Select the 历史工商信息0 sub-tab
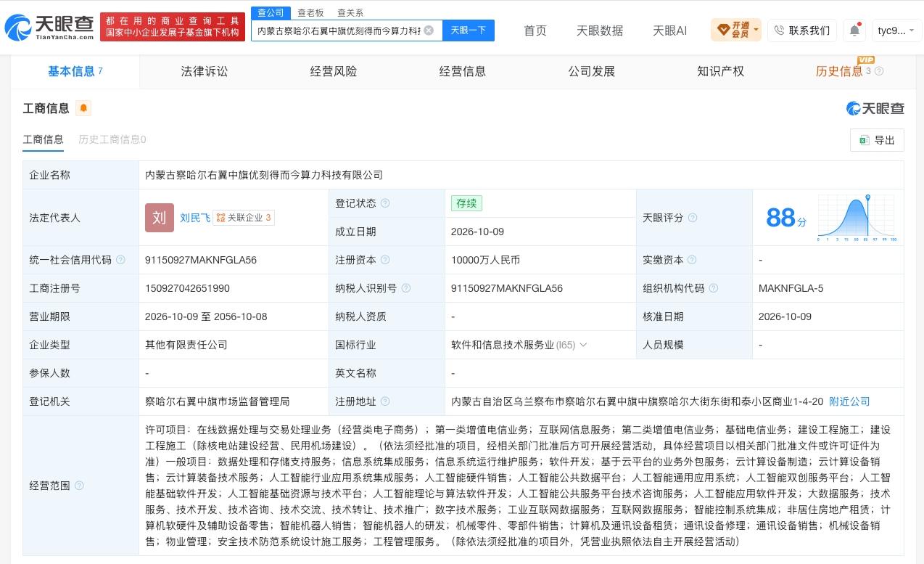The height and width of the screenshot is (564, 924). tap(112, 139)
